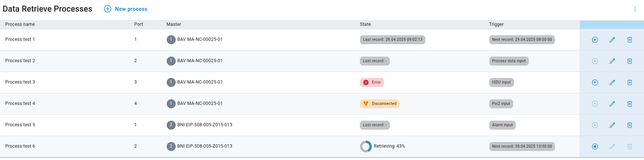
Task: Run Process test 3 using play icon
Action: tap(595, 82)
